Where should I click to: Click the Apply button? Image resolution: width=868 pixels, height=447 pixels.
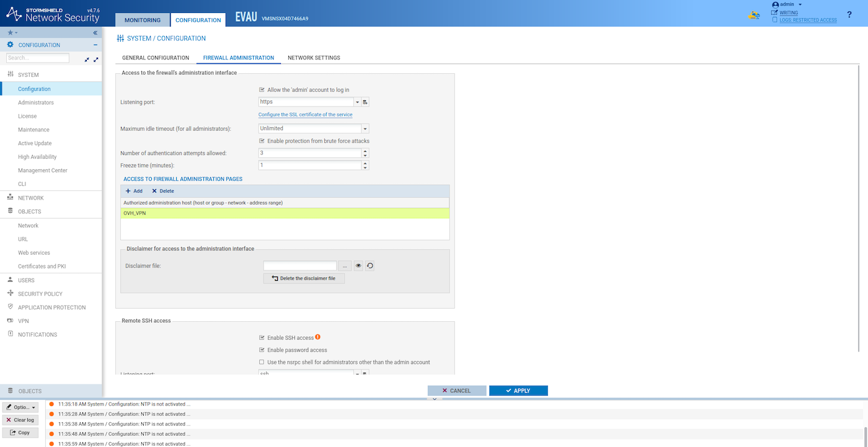[518, 391]
